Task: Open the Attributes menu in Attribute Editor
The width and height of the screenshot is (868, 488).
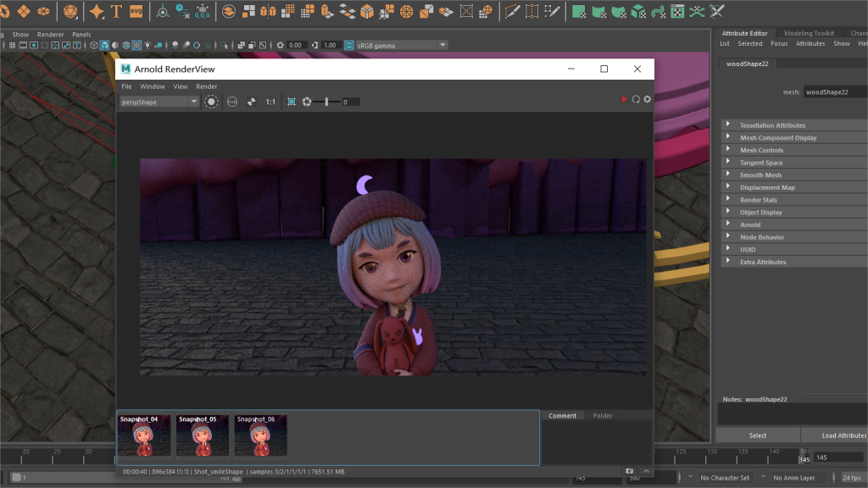Action: 810,44
